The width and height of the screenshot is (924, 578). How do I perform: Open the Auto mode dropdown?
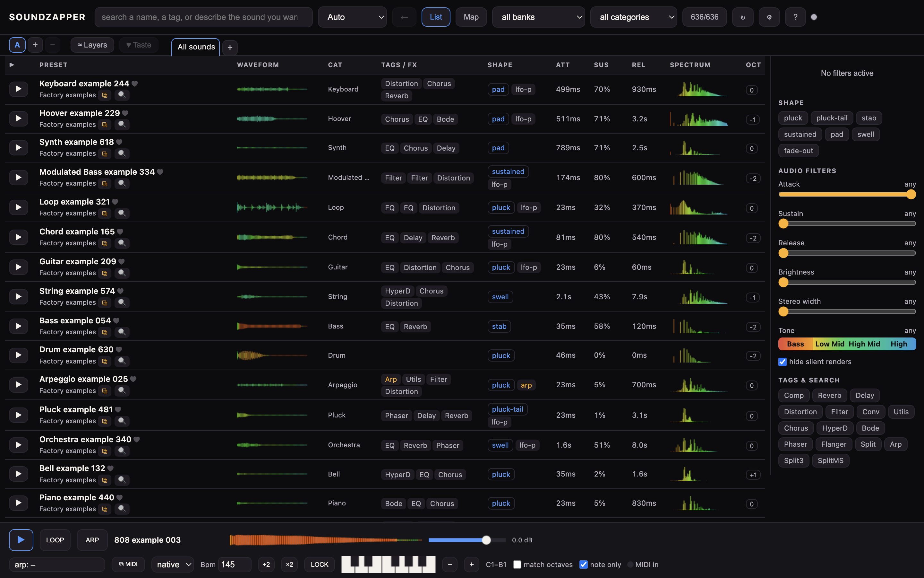pos(352,17)
